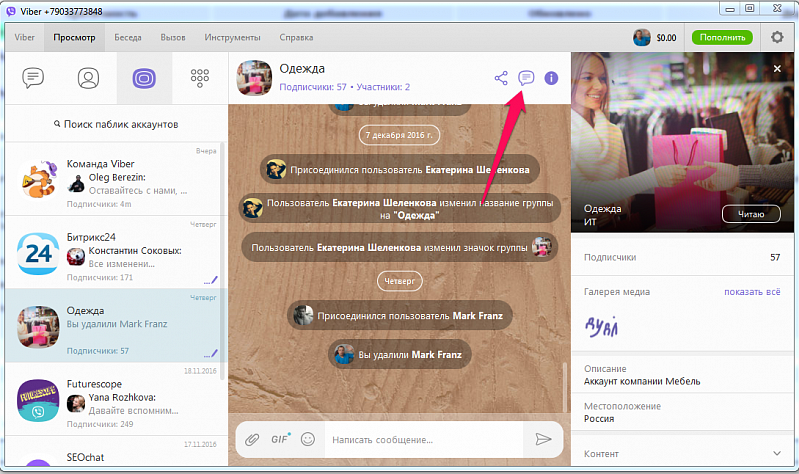799x474 pixels.
Task: Open Futurescope public account
Action: [112, 399]
